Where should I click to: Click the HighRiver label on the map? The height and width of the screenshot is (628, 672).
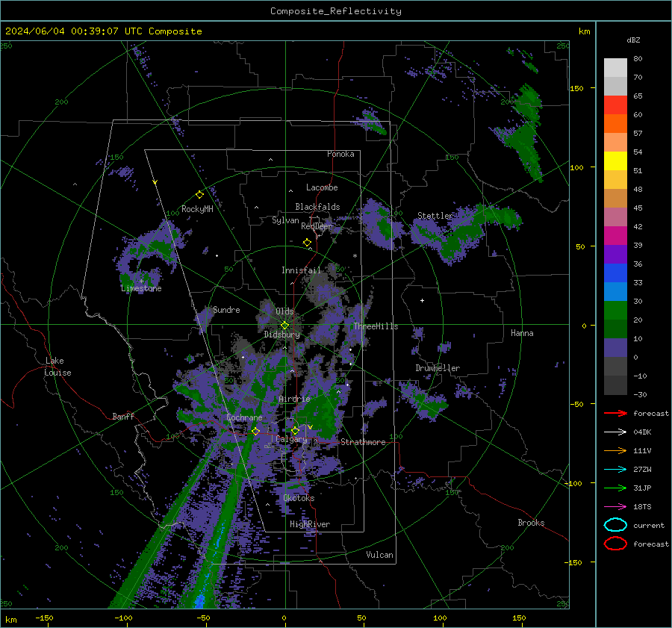click(310, 524)
